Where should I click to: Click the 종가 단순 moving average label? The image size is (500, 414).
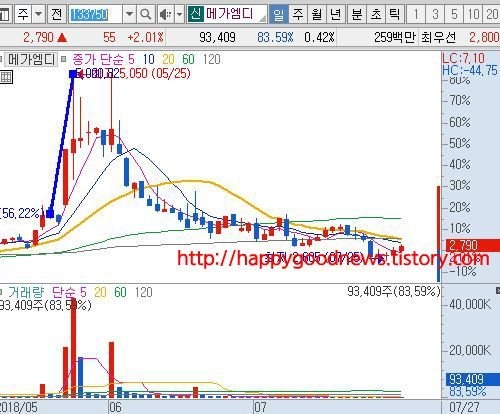pos(97,60)
